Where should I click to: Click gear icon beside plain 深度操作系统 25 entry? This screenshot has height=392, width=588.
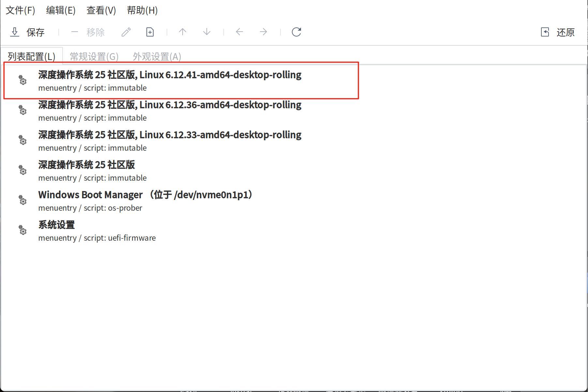(x=22, y=170)
